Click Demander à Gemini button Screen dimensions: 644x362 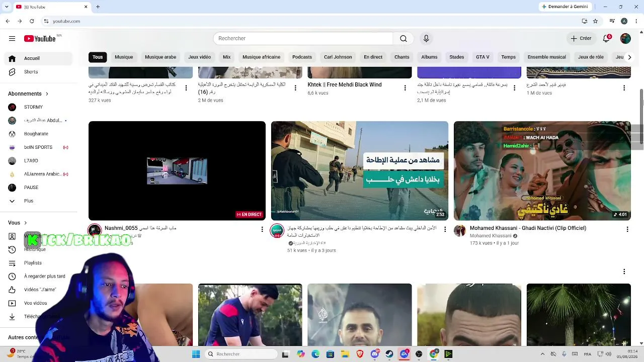(565, 7)
